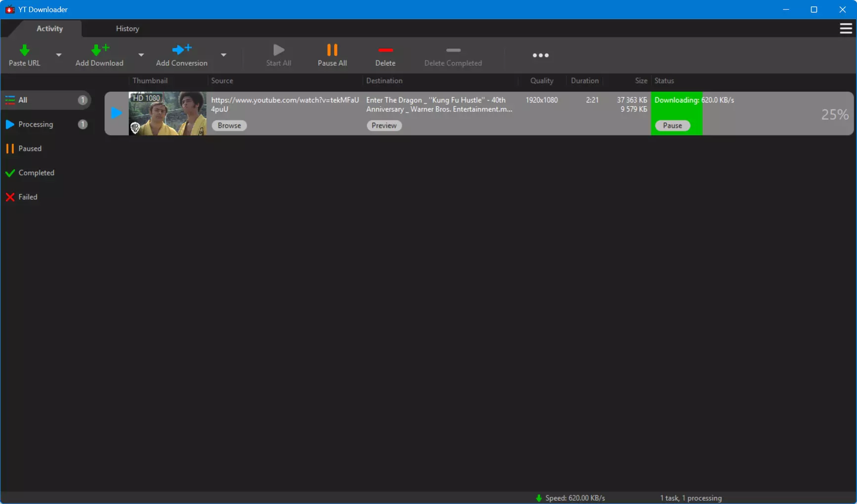
Task: Click the 9 579 KB downloaded size value
Action: pos(634,109)
